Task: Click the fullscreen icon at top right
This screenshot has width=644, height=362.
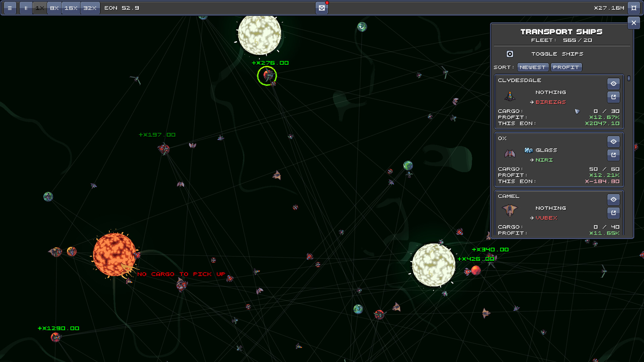Action: (634, 8)
